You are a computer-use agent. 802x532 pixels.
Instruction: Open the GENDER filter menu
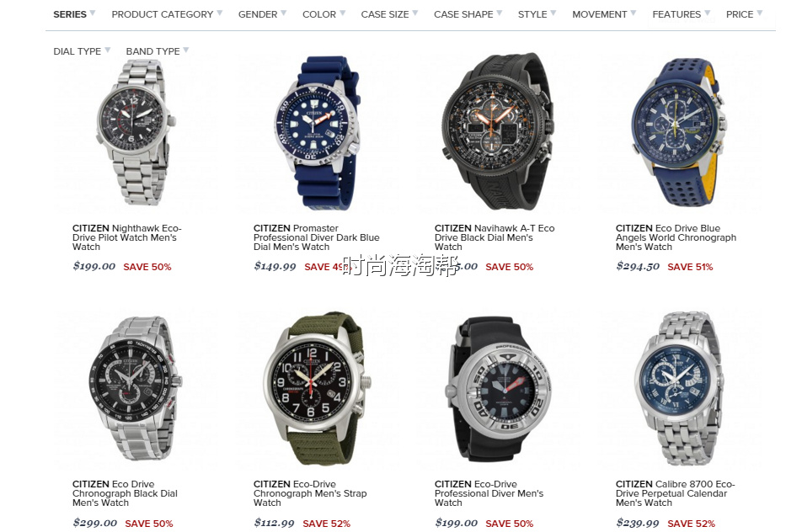(x=262, y=14)
